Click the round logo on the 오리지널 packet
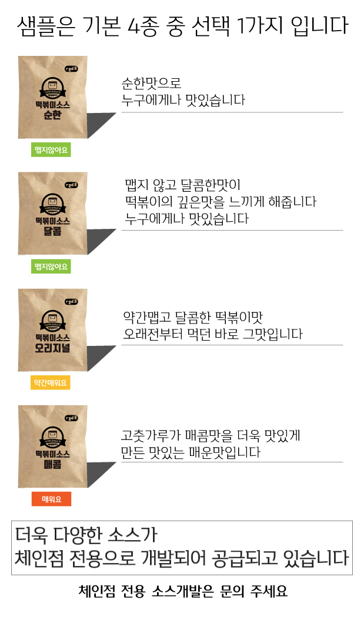This screenshot has height=623, width=364. pyautogui.click(x=52, y=320)
